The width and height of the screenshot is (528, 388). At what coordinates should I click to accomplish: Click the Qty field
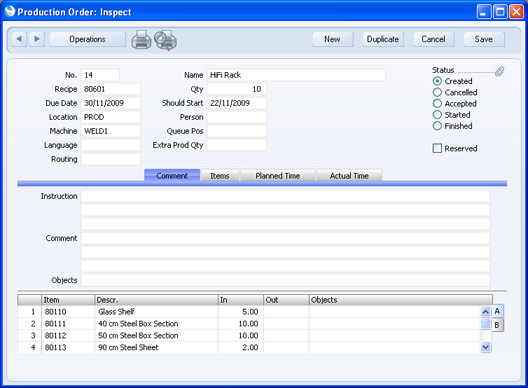pyautogui.click(x=236, y=89)
